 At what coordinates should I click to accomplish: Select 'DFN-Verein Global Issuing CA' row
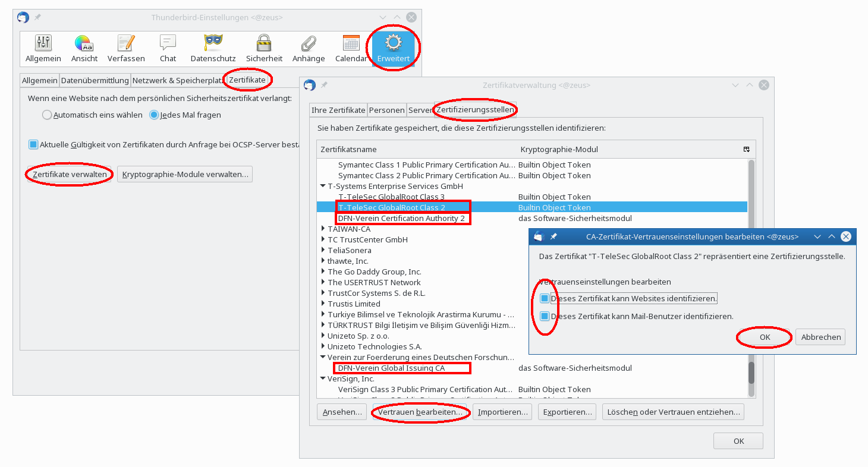[532, 368]
